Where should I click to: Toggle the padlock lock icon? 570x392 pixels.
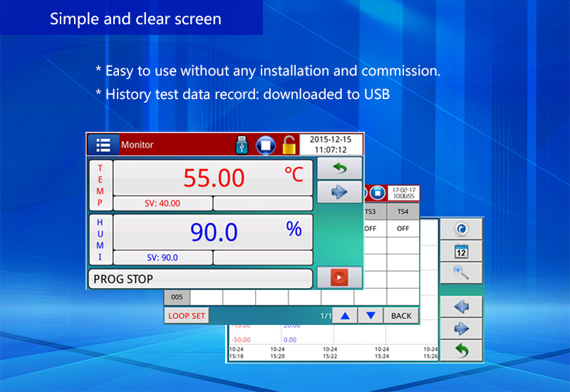[289, 145]
